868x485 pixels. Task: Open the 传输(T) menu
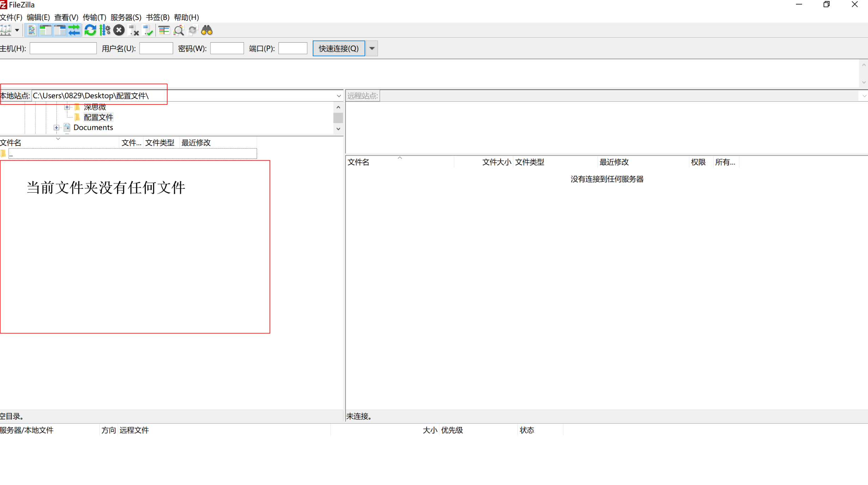click(94, 17)
